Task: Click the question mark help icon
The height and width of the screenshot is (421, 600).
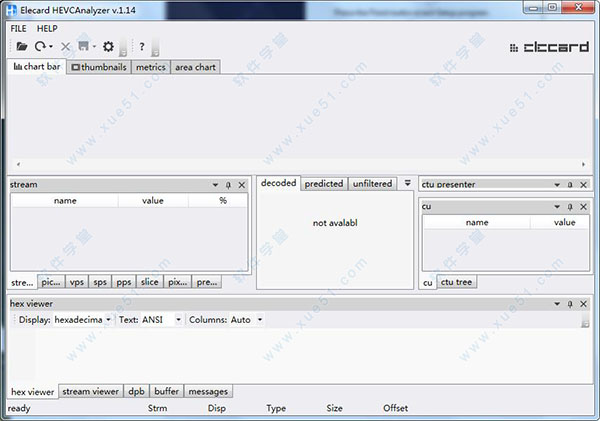Action: point(142,47)
